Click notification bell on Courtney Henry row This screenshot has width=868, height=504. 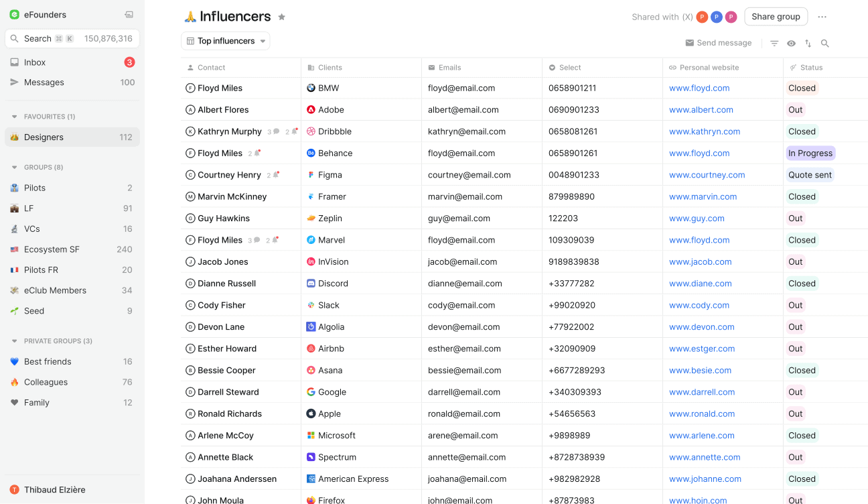276,175
